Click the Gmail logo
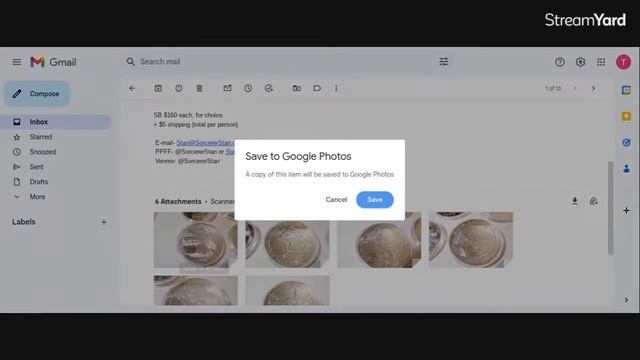 (x=53, y=62)
